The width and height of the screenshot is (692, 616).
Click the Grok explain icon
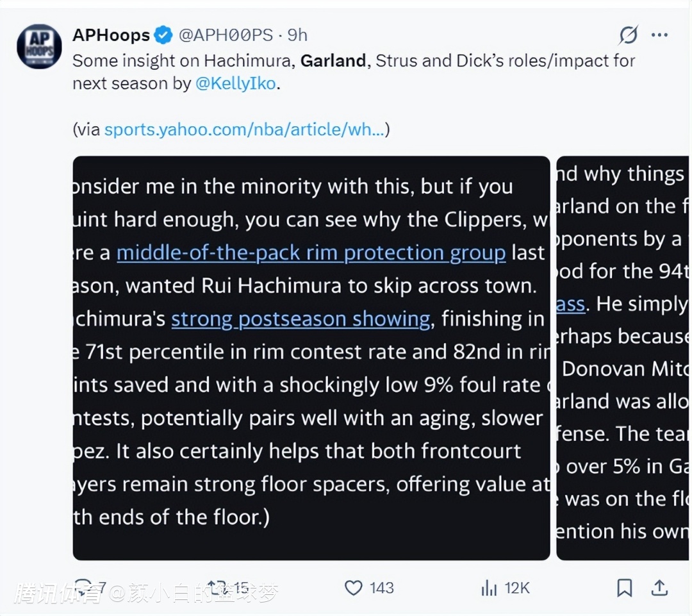628,35
